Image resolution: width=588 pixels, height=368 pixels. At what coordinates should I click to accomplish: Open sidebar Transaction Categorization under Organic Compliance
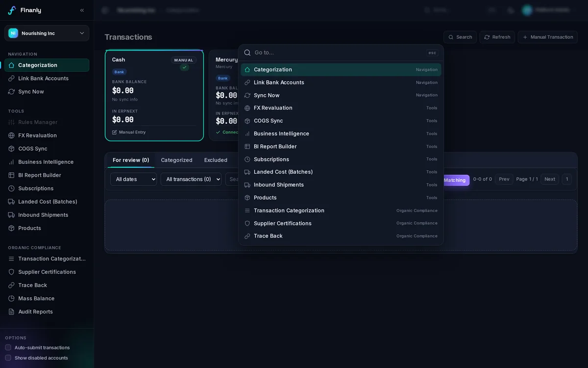tap(47, 259)
